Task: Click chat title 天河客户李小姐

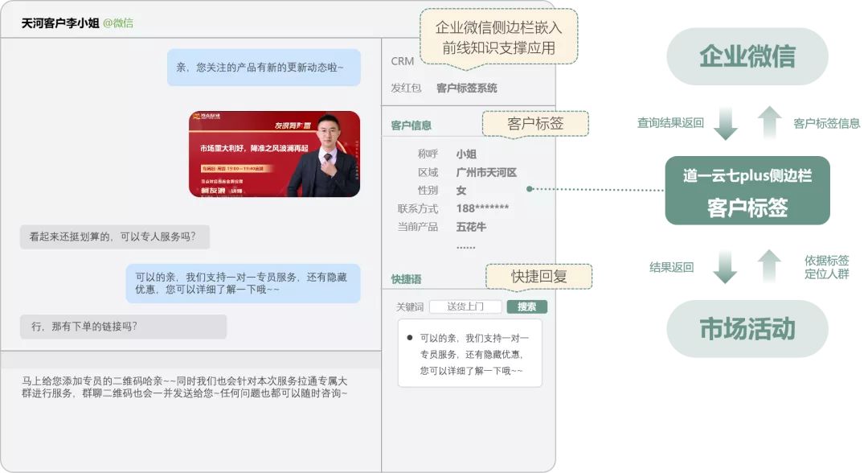Action: pyautogui.click(x=59, y=23)
